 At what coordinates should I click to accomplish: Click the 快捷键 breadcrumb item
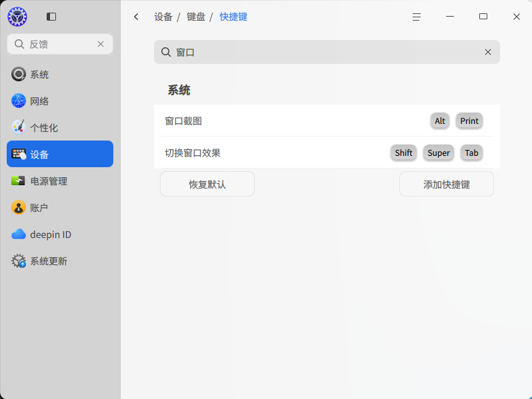click(x=233, y=17)
